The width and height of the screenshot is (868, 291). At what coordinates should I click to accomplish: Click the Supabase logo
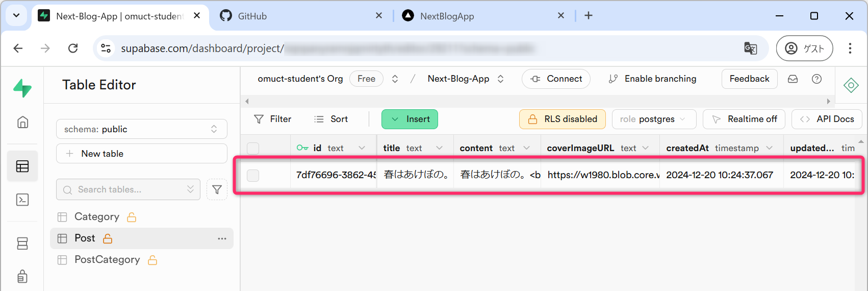[22, 88]
